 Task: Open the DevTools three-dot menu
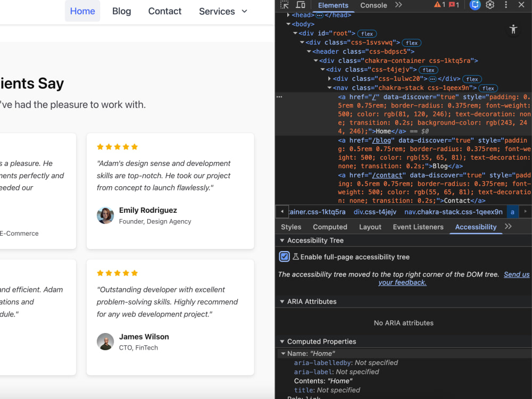pyautogui.click(x=506, y=5)
